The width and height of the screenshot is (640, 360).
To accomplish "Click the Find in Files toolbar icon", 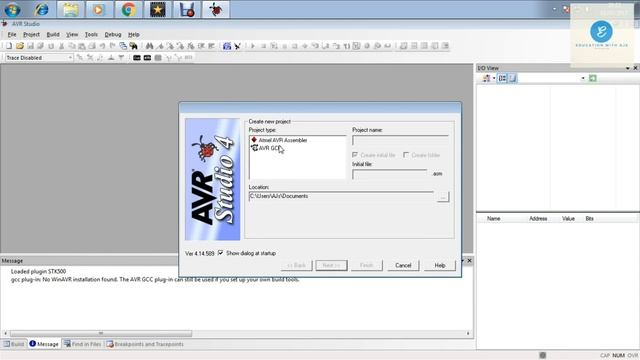I will point(133,46).
